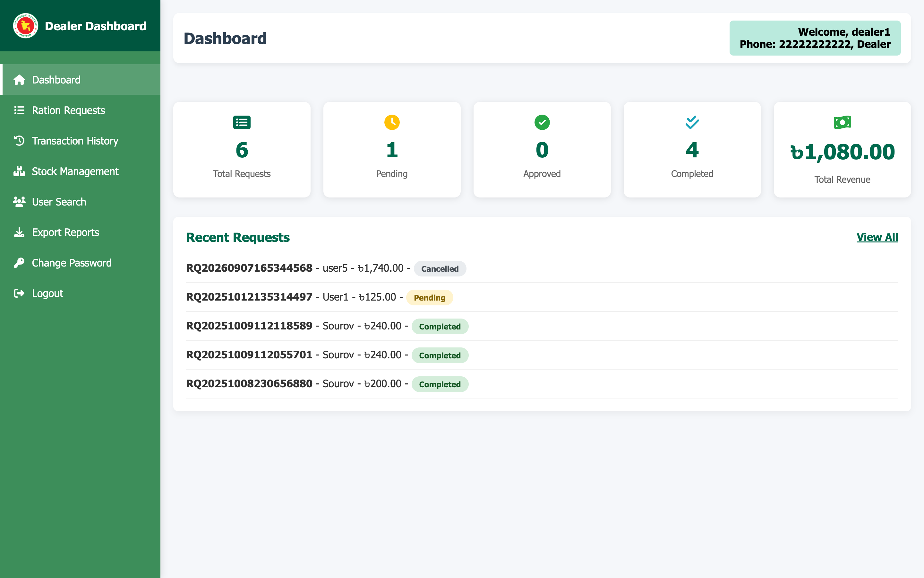
Task: Click the Logout arrow icon
Action: (x=19, y=293)
